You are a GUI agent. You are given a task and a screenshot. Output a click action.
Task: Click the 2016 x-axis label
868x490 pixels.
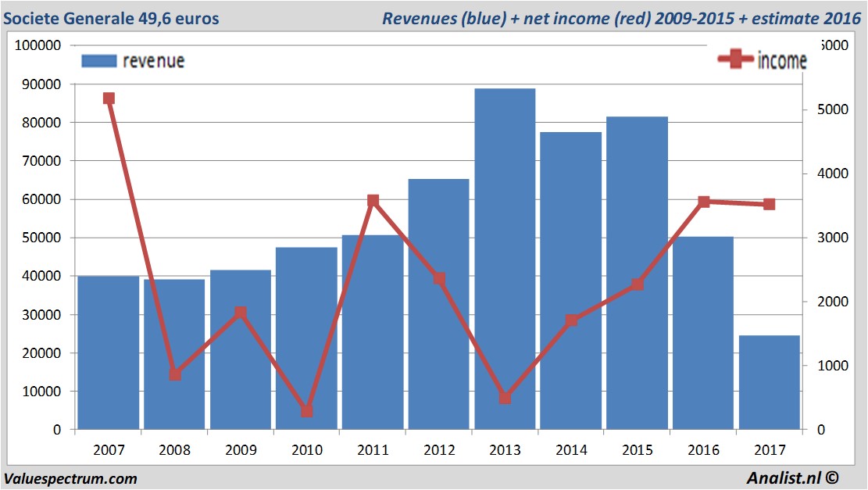[703, 449]
